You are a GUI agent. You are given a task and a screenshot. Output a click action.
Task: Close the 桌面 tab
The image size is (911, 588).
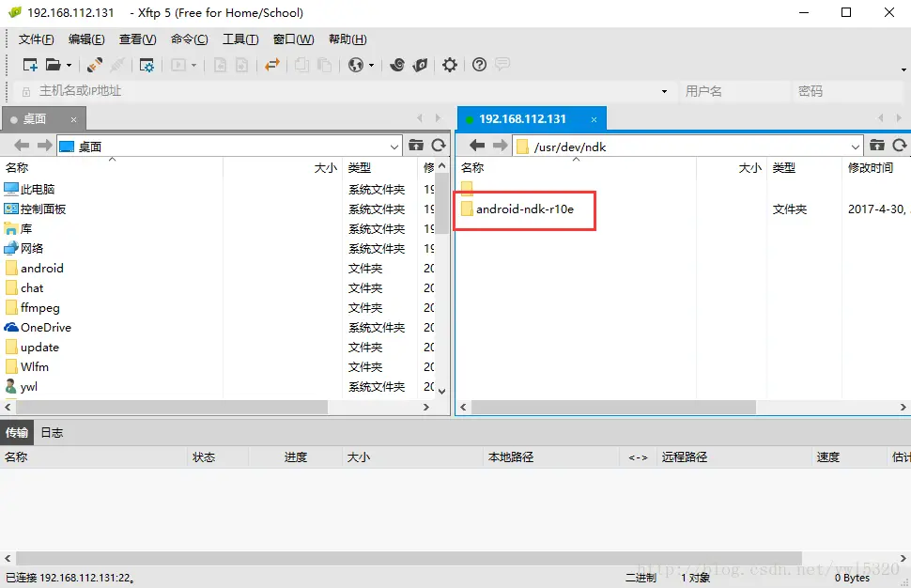tap(74, 119)
